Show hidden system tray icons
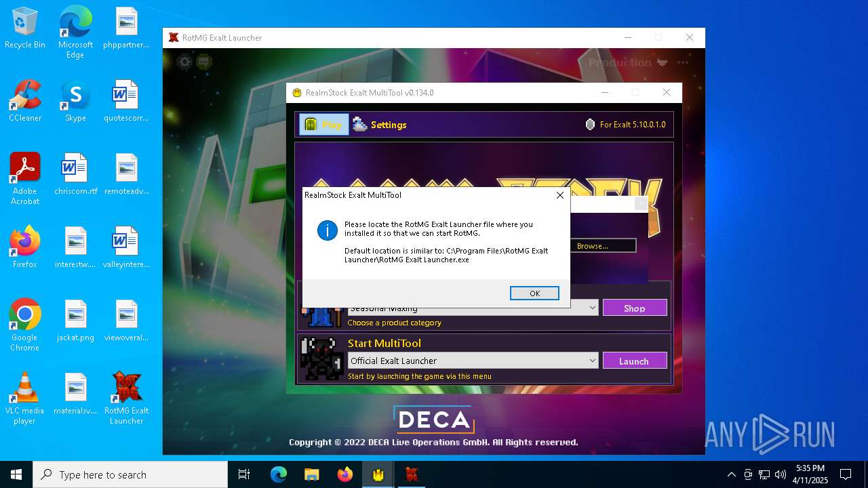This screenshot has width=868, height=488. (731, 474)
